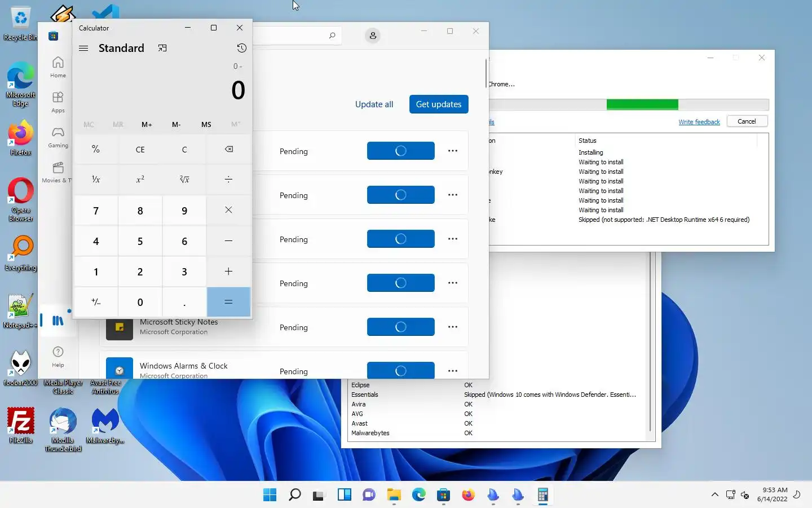Show hidden icons chevron in system tray
This screenshot has width=812, height=508.
click(714, 494)
